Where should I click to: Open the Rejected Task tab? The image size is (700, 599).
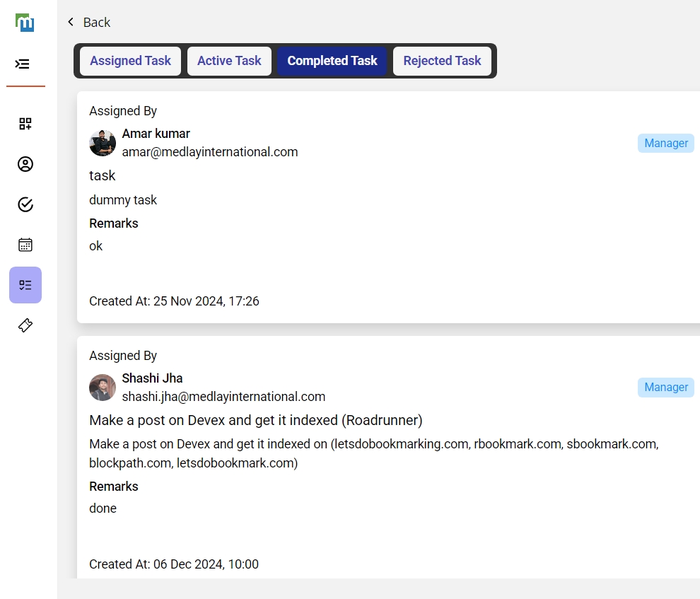click(x=442, y=61)
